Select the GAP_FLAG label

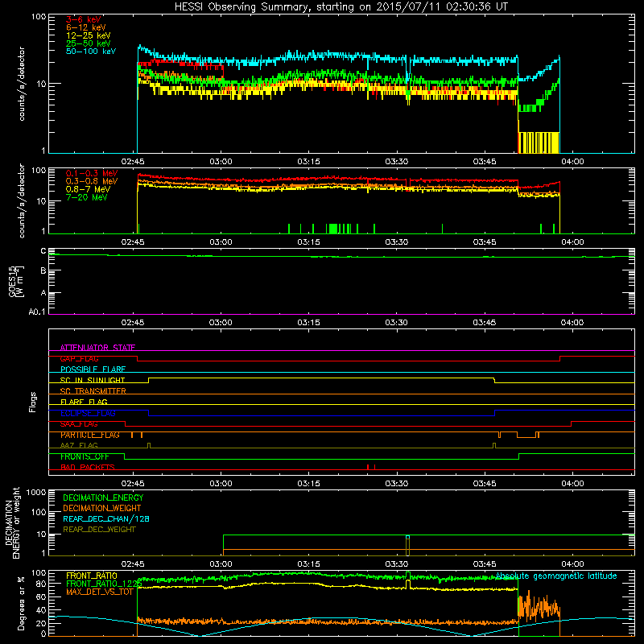pyautogui.click(x=79, y=358)
